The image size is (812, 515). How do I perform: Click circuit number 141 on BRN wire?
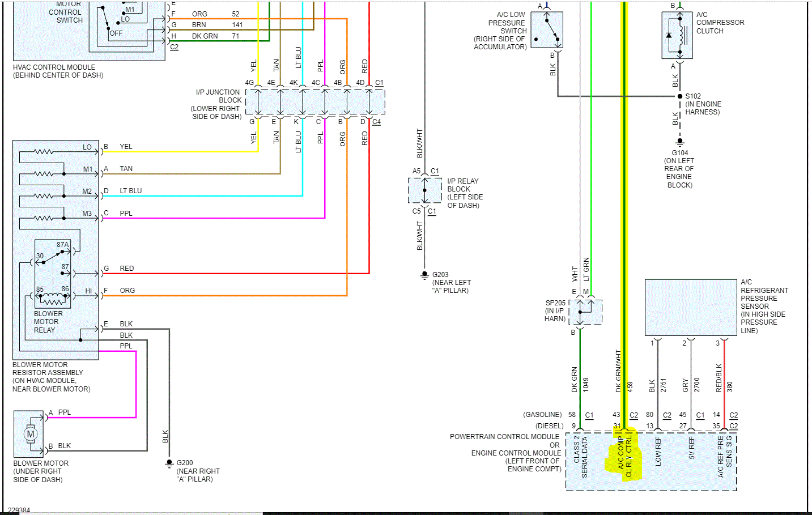(x=237, y=25)
